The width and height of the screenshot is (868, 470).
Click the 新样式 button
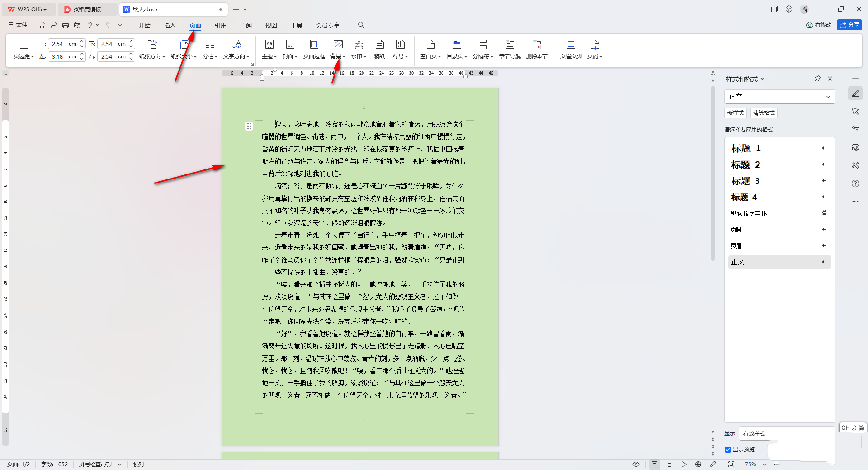click(736, 113)
